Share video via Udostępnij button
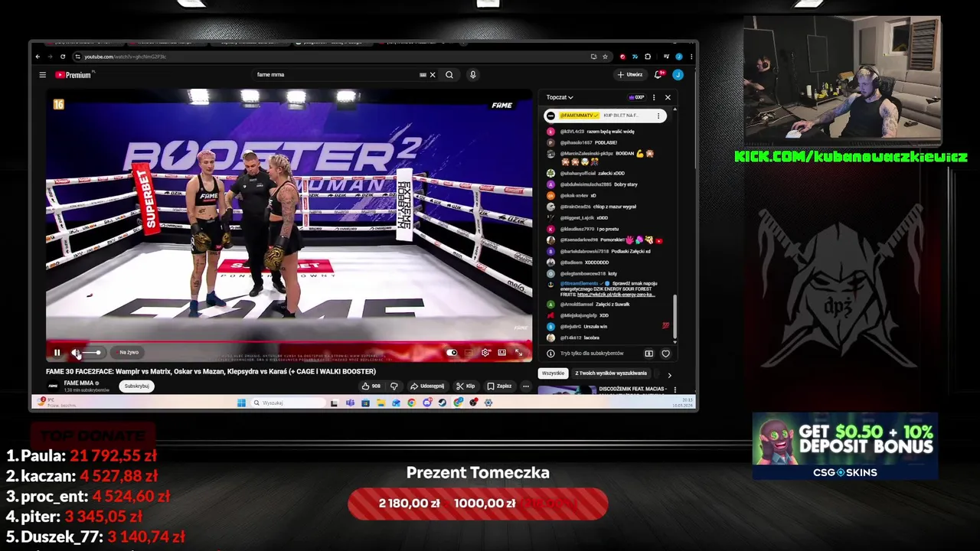The width and height of the screenshot is (980, 551). coord(427,386)
